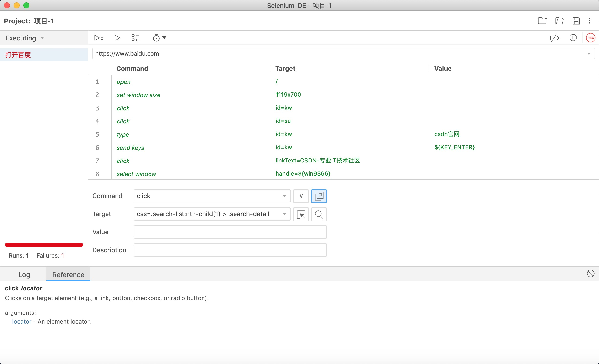Start recording with REC button
This screenshot has width=599, height=364.
point(591,38)
